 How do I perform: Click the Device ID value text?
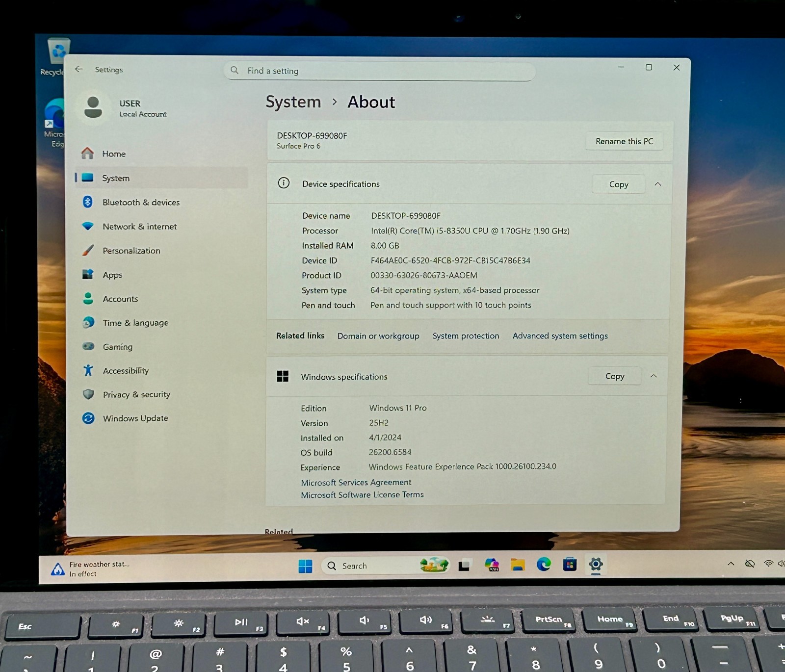click(x=450, y=260)
